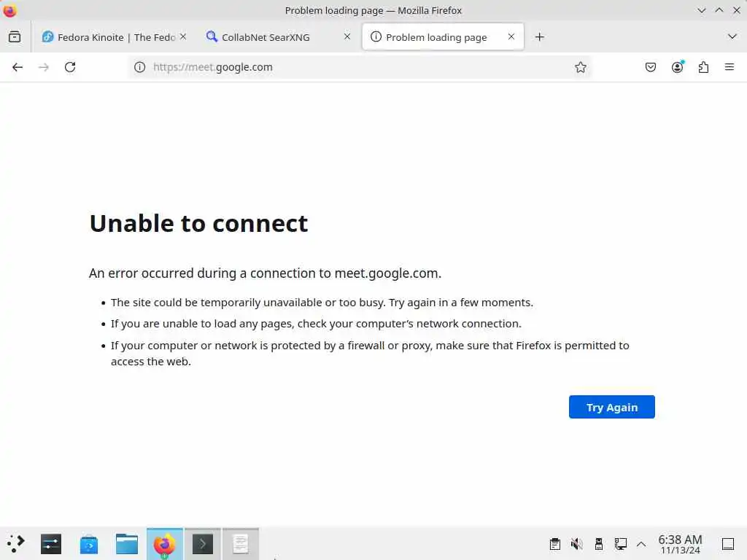Viewport: 747px width, 560px height.
Task: Open removable devices tray icon
Action: pyautogui.click(x=599, y=544)
